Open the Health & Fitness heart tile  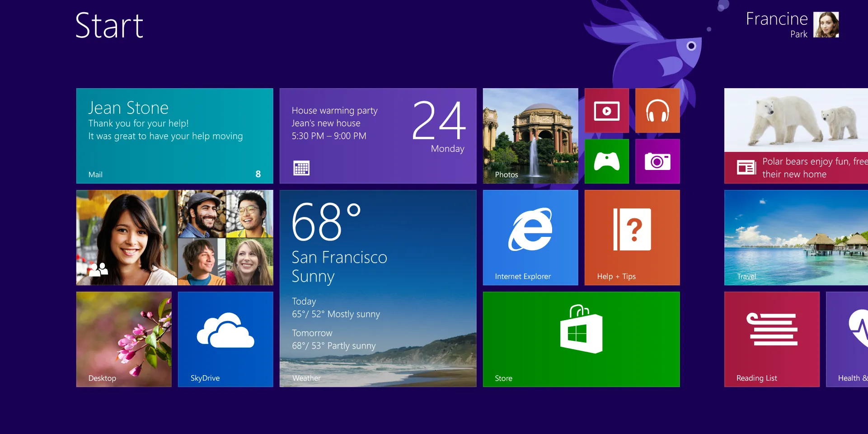tap(847, 339)
